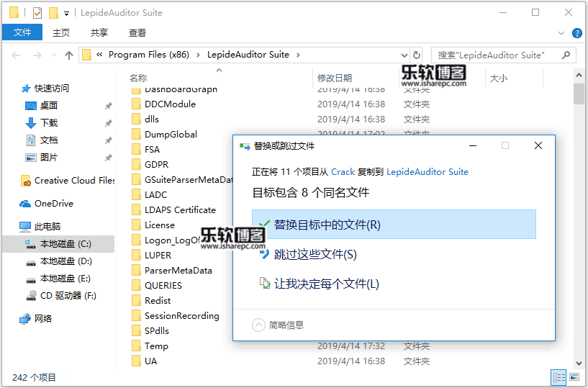Refresh the current folder view
The width and height of the screenshot is (588, 388).
click(x=416, y=55)
